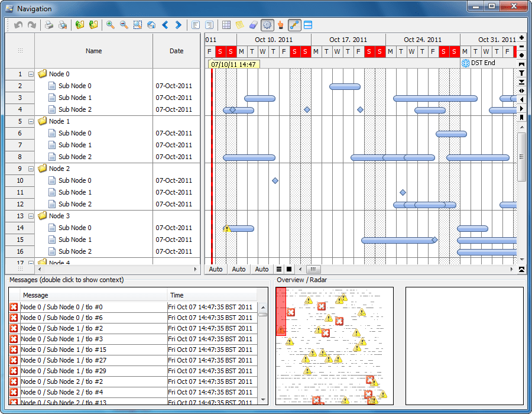Collapse the Node 0 tree folder
Screen dimensions: 532x414
tap(31, 75)
